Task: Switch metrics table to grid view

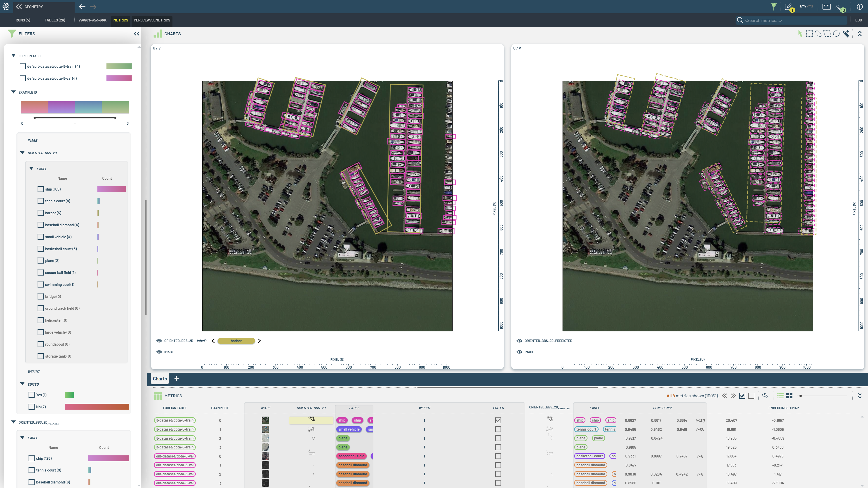Action: 789,396
